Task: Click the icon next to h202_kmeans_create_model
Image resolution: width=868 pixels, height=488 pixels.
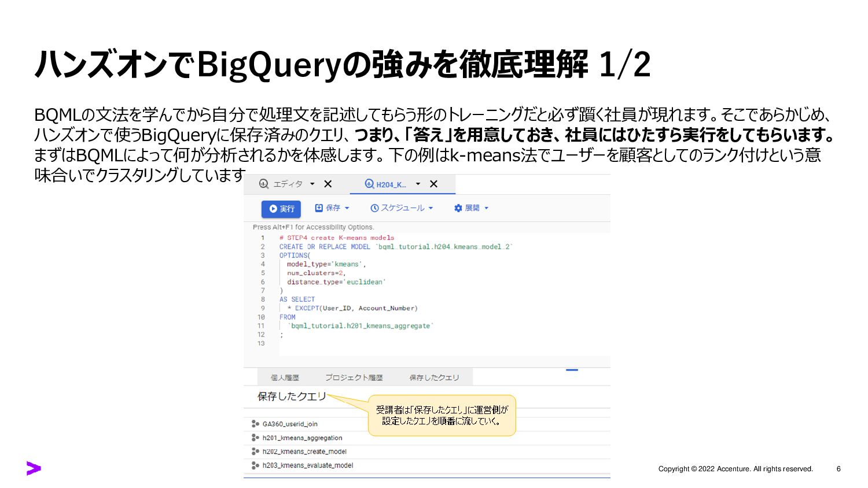Action: pos(255,452)
